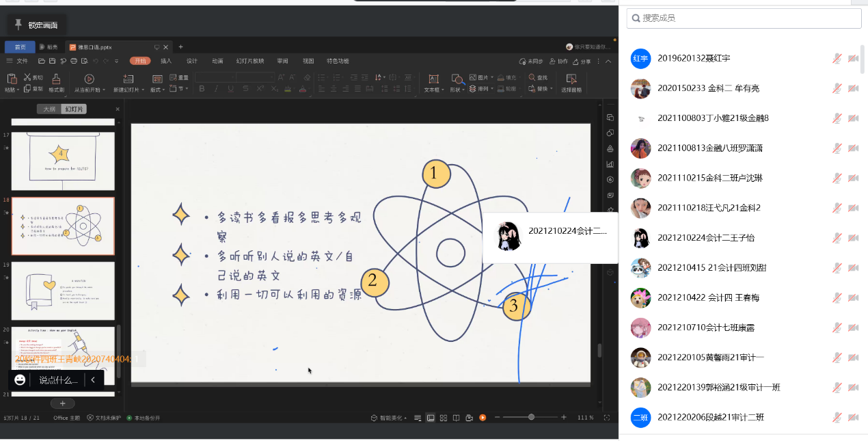
Task: Toggle microphone for 2019620132聂红宇
Action: click(837, 59)
